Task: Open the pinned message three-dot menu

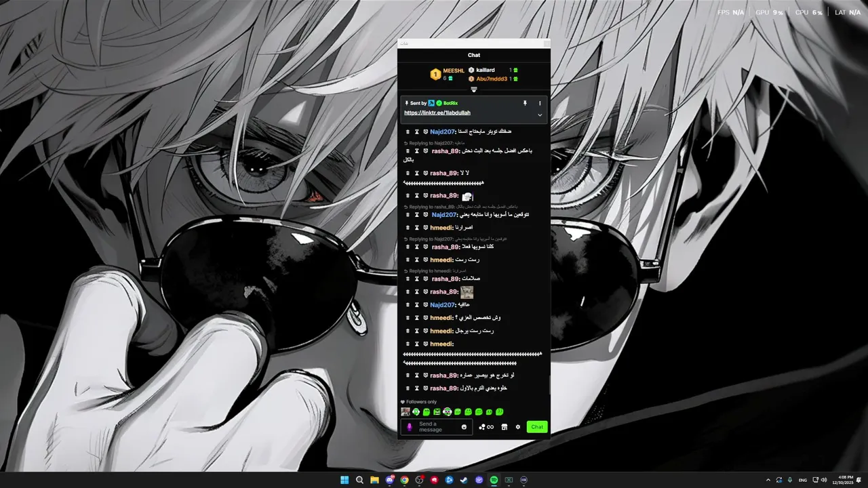Action: pyautogui.click(x=540, y=103)
